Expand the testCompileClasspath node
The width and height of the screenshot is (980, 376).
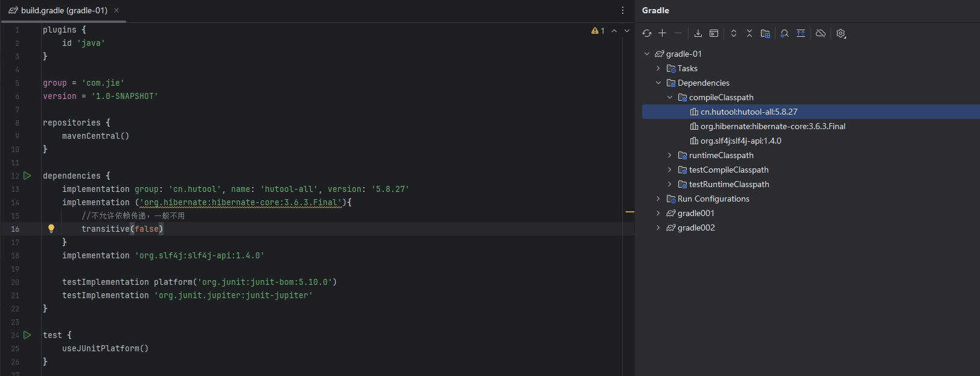[x=670, y=170]
